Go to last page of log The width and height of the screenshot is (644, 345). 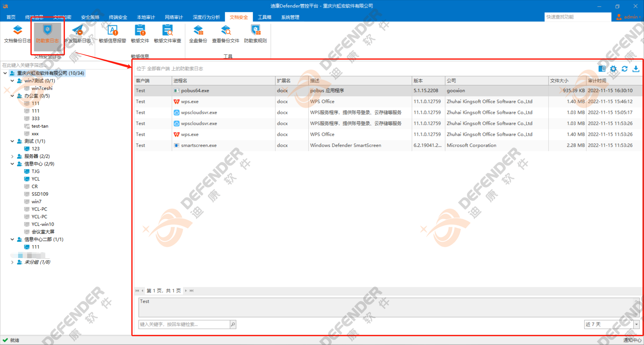[x=191, y=291]
